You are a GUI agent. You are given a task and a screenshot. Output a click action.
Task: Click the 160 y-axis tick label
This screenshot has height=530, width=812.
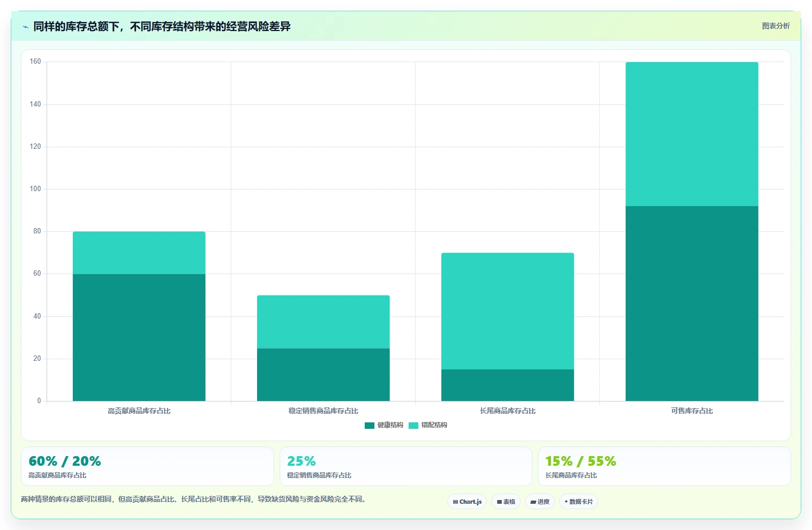coord(35,62)
